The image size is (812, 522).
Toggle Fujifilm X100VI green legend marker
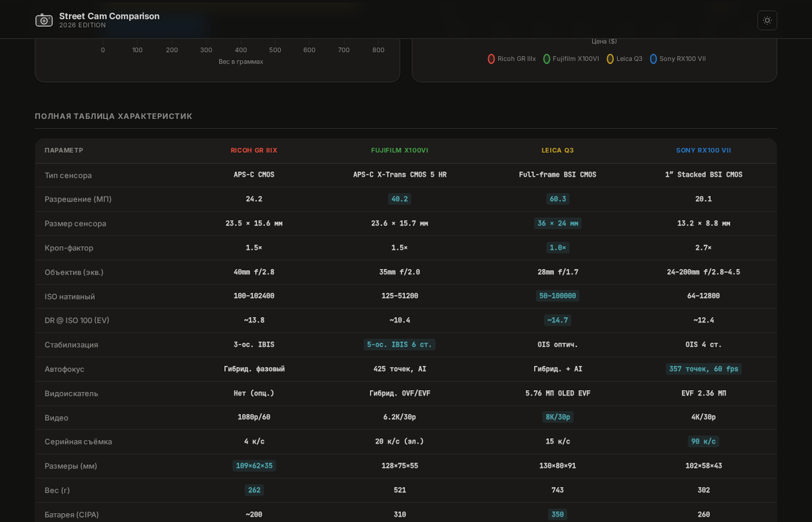click(547, 59)
